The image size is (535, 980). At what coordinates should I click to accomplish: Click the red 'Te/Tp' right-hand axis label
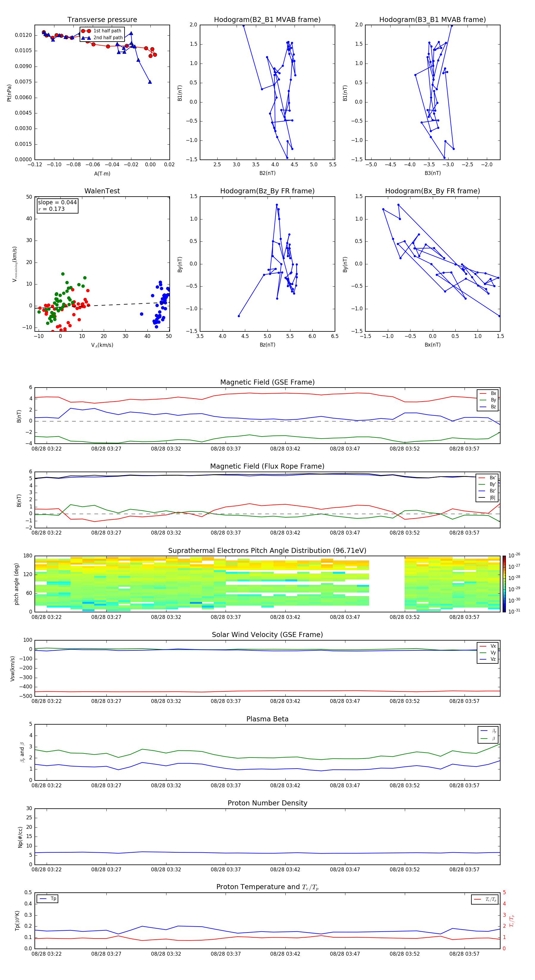tap(512, 921)
